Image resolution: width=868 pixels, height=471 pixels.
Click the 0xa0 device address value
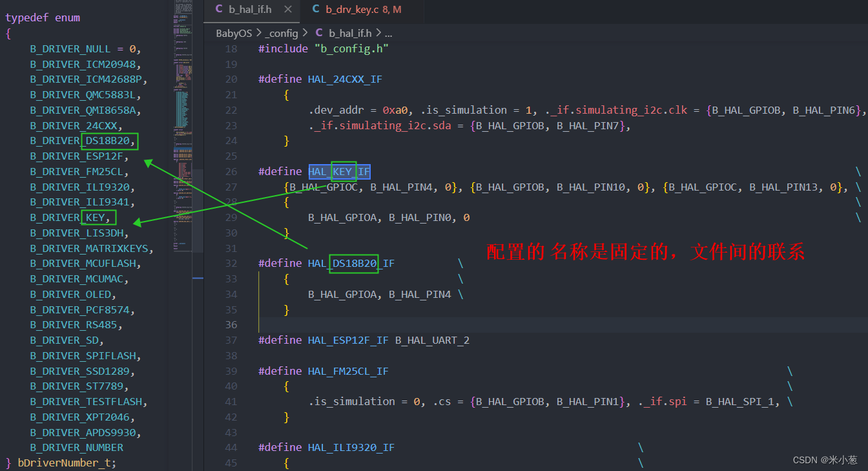395,110
